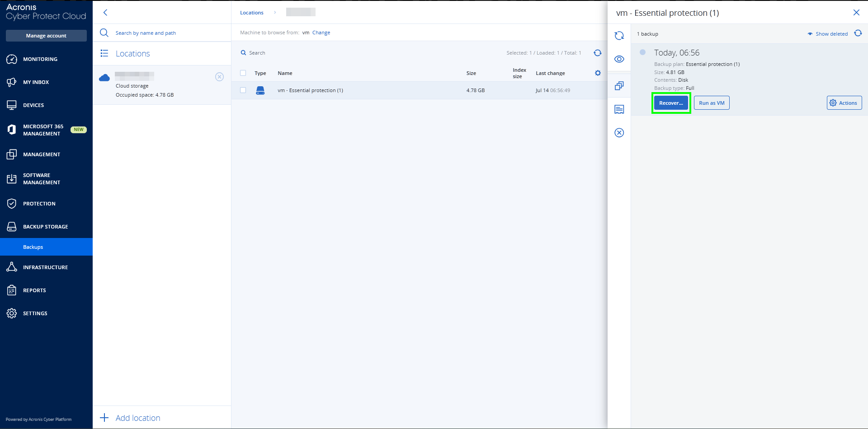Remove cloud storage location with X icon
The image size is (868, 429).
coord(219,77)
